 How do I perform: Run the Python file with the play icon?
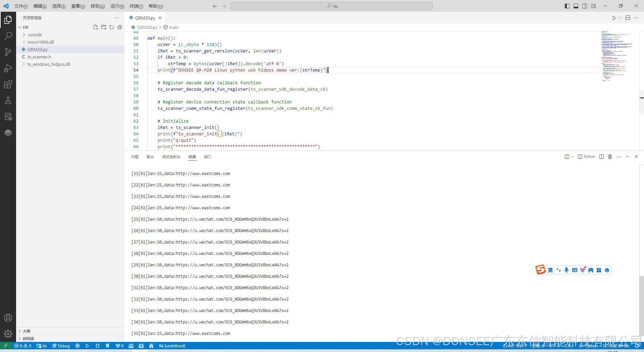point(614,18)
